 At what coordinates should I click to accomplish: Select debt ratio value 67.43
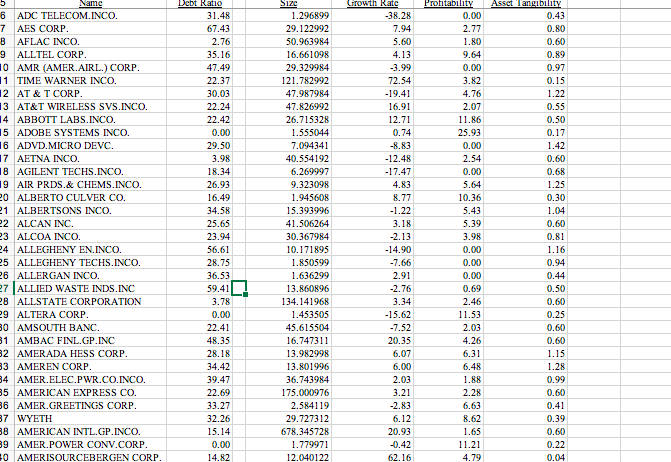pyautogui.click(x=218, y=29)
